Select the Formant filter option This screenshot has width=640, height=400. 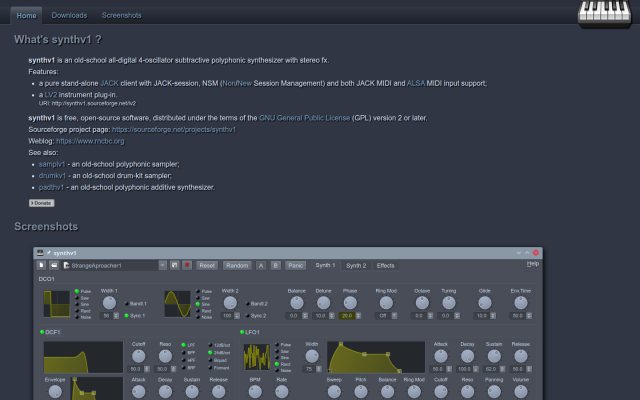[219, 368]
